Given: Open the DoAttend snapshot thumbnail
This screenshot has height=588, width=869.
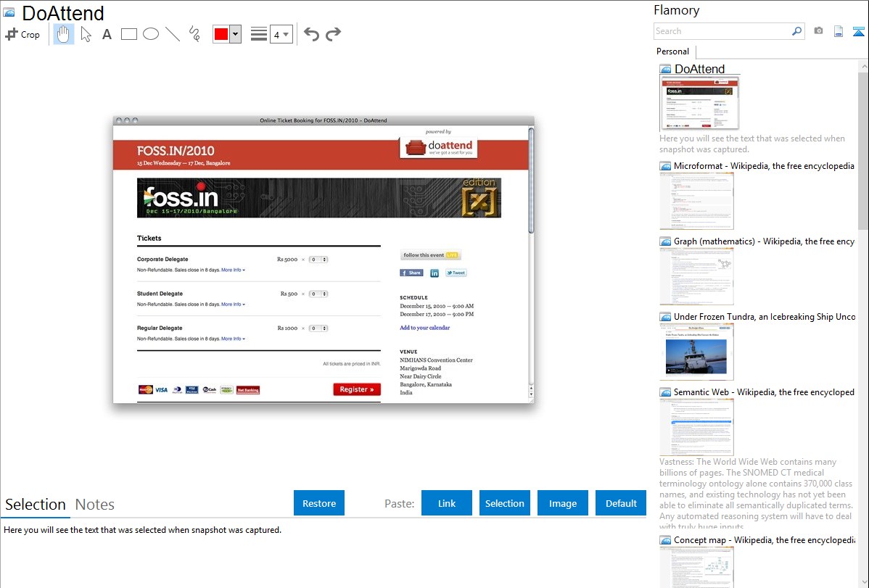Looking at the screenshot, I should click(700, 103).
